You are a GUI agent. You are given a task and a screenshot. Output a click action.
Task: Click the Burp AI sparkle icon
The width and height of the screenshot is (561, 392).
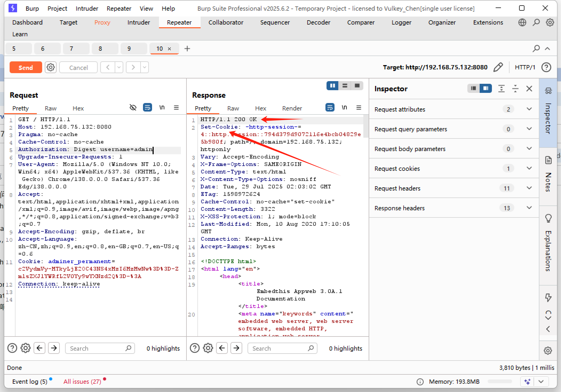coord(527,382)
